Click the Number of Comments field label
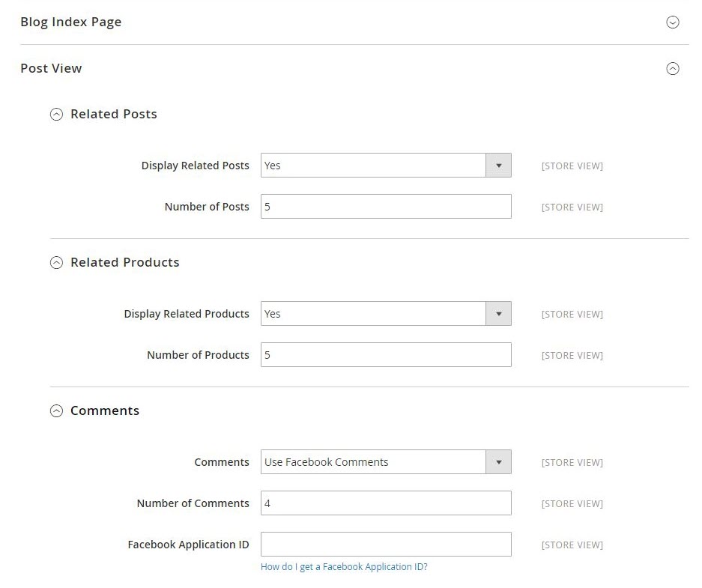 tap(193, 503)
